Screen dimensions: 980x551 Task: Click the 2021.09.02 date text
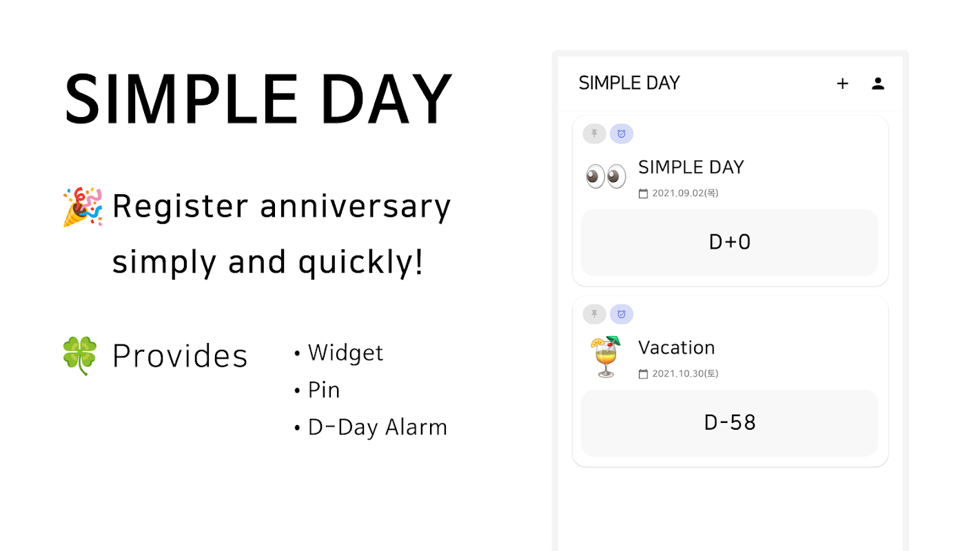click(685, 194)
